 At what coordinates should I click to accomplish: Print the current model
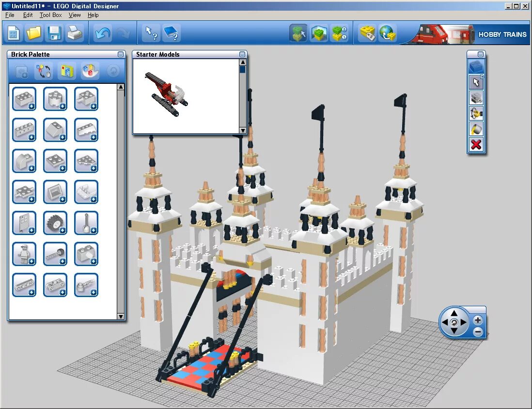(x=75, y=33)
